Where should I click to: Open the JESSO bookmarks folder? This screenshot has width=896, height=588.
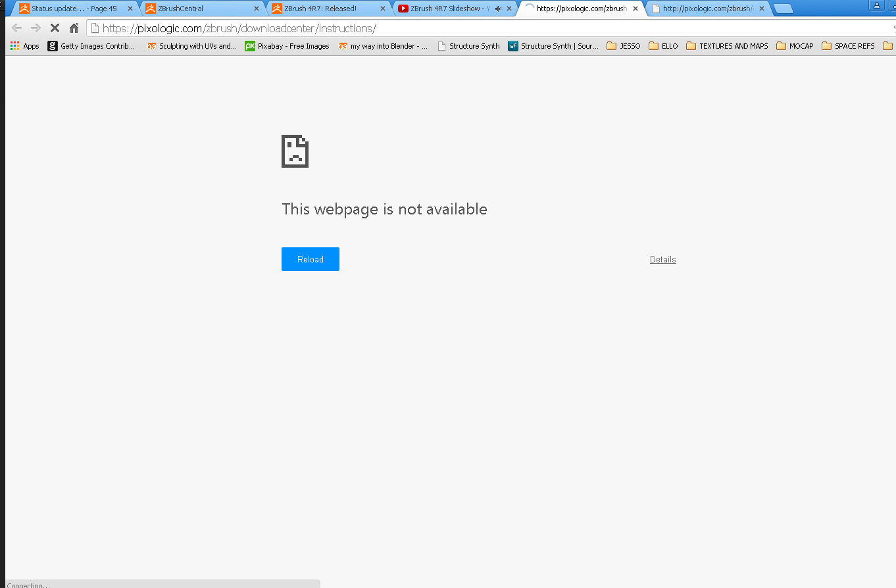[624, 46]
